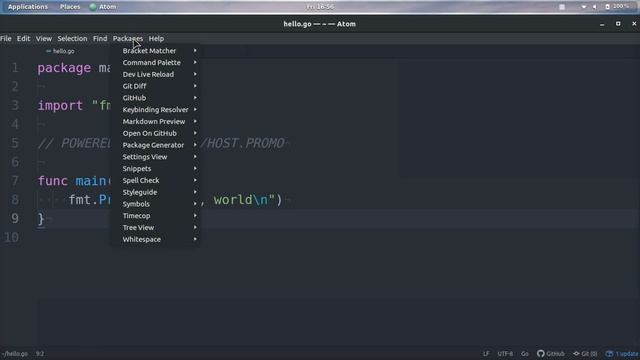The width and height of the screenshot is (640, 360).
Task: Click the 1 update package icon
Action: (x=609, y=353)
